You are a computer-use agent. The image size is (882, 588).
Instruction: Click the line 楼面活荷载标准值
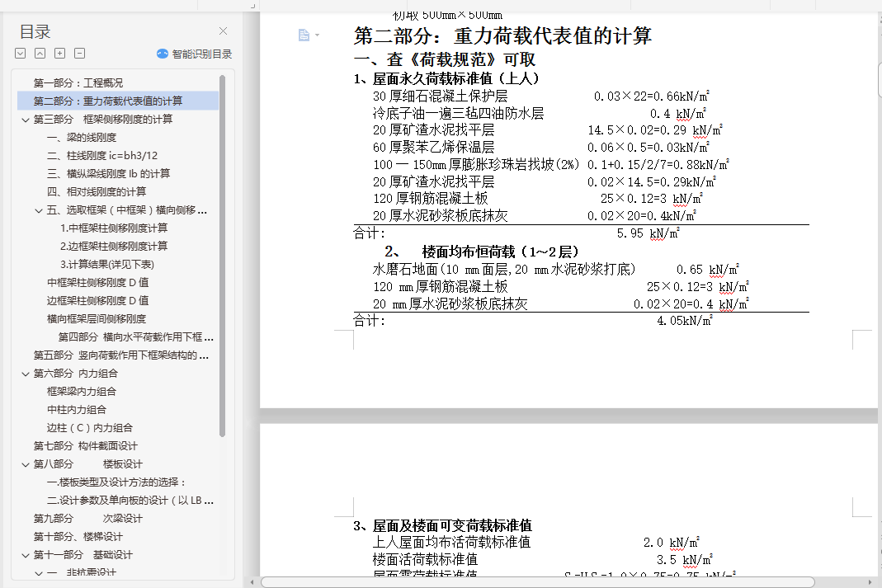point(425,560)
